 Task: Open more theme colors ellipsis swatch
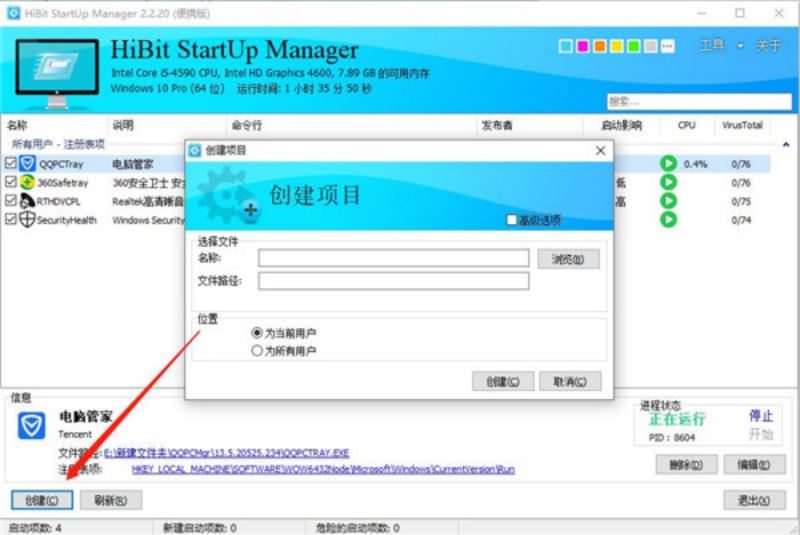coord(668,46)
